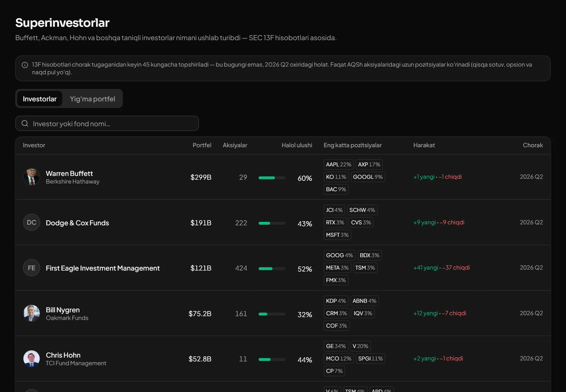566x392 pixels.
Task: Click the COF 3% position chip
Action: [x=337, y=326]
